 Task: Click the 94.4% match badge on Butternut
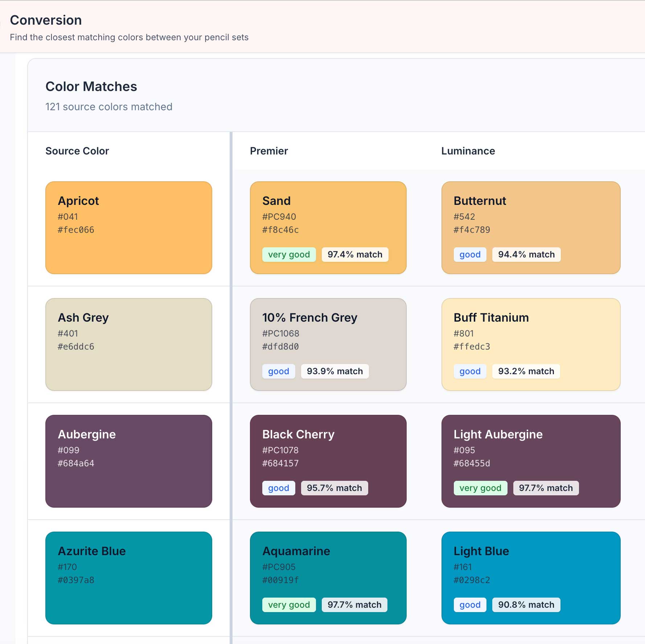click(x=526, y=255)
